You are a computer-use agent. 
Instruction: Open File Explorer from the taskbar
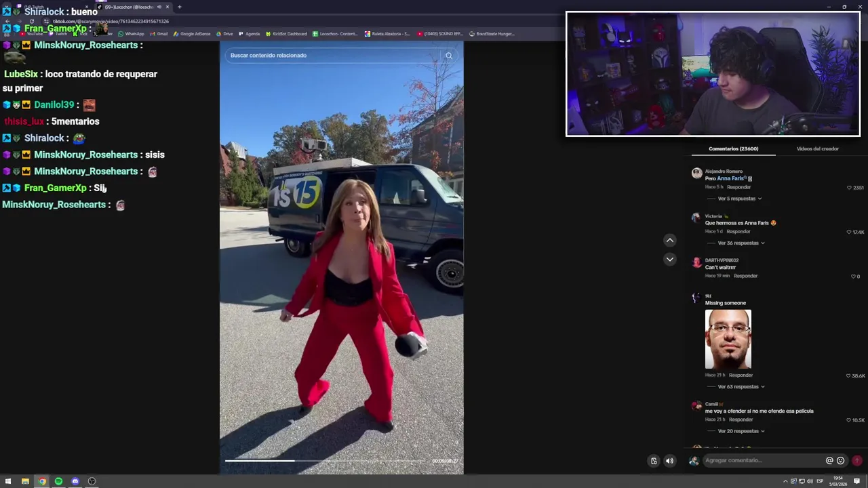tap(25, 481)
